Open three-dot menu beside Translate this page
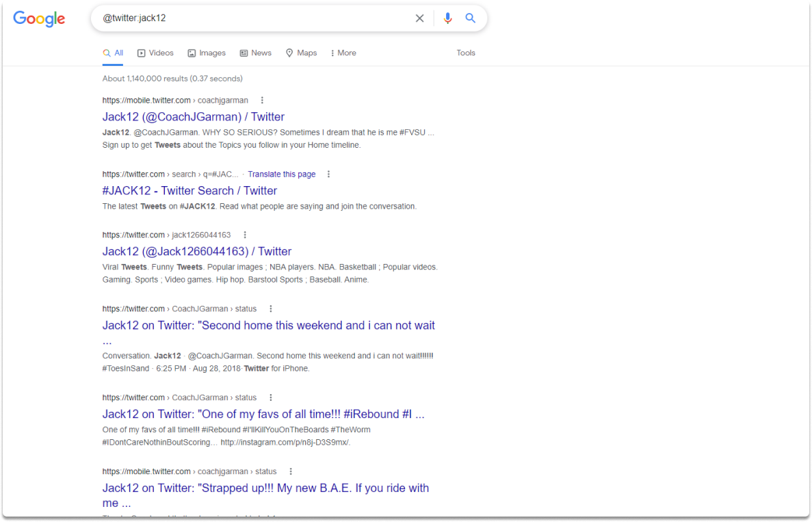The image size is (812, 522). [x=328, y=174]
